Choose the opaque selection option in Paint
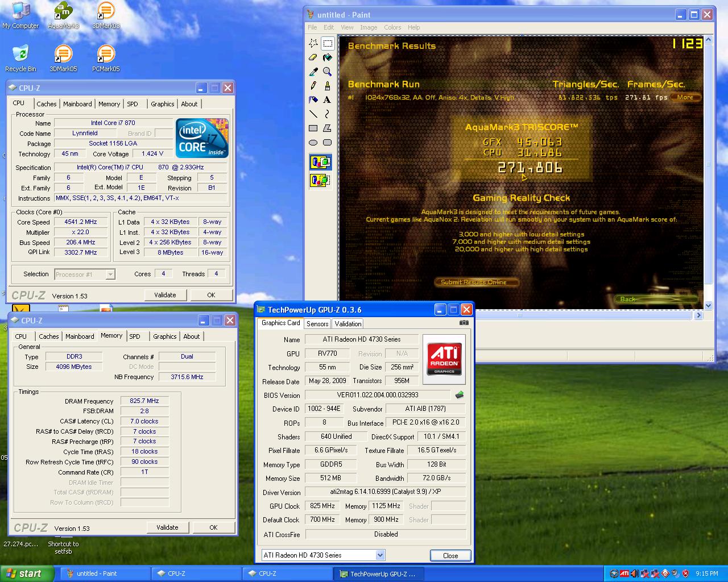Image resolution: width=728 pixels, height=582 pixels. [320, 163]
